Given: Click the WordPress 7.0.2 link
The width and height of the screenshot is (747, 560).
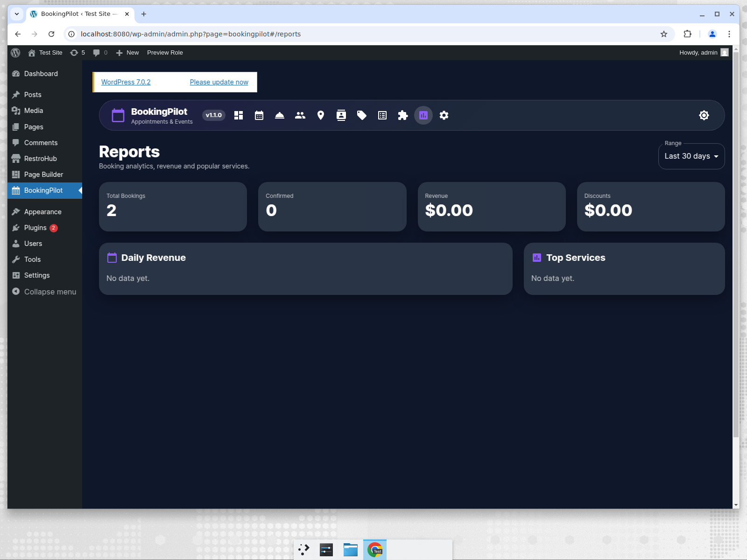Looking at the screenshot, I should pos(126,82).
